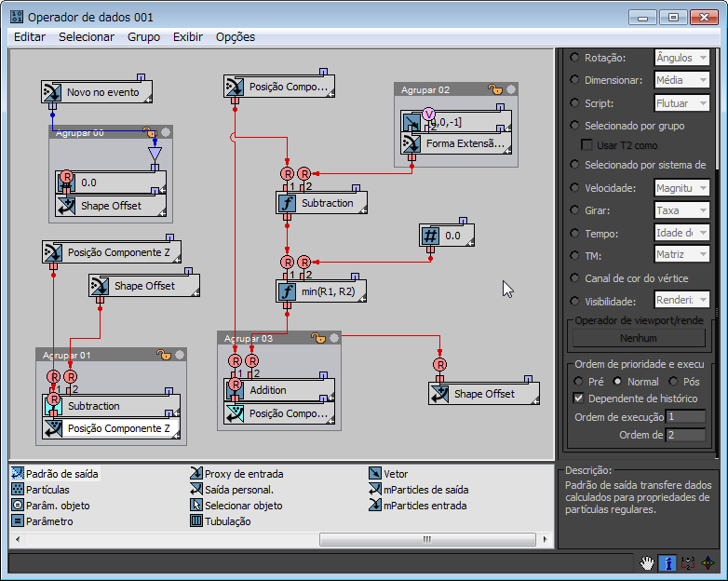Open the Opções menu
The image size is (728, 581).
click(236, 36)
